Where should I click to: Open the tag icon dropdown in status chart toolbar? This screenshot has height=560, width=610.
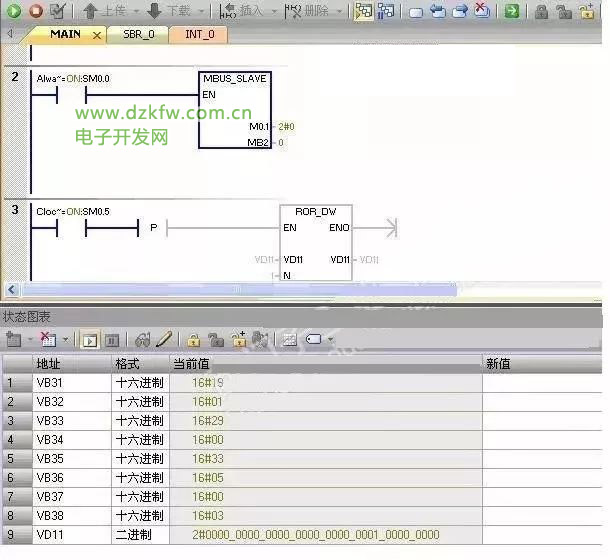pos(332,340)
